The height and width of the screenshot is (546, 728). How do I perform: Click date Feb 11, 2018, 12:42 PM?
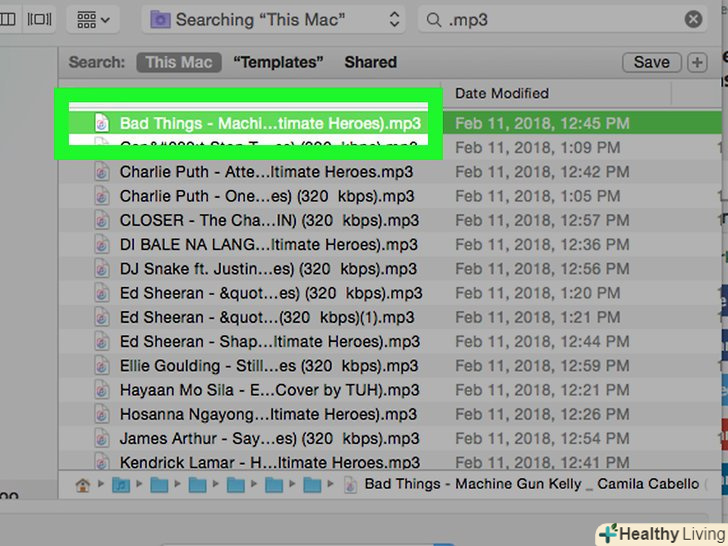tap(542, 172)
